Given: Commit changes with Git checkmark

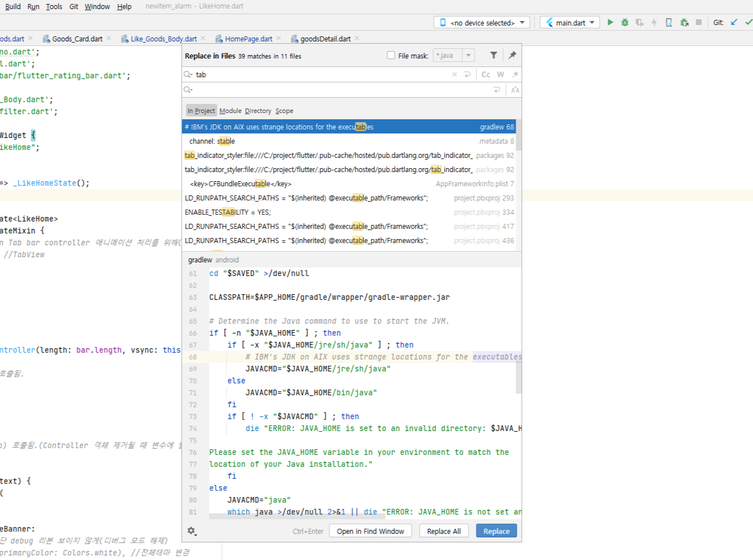Looking at the screenshot, I should (x=748, y=22).
